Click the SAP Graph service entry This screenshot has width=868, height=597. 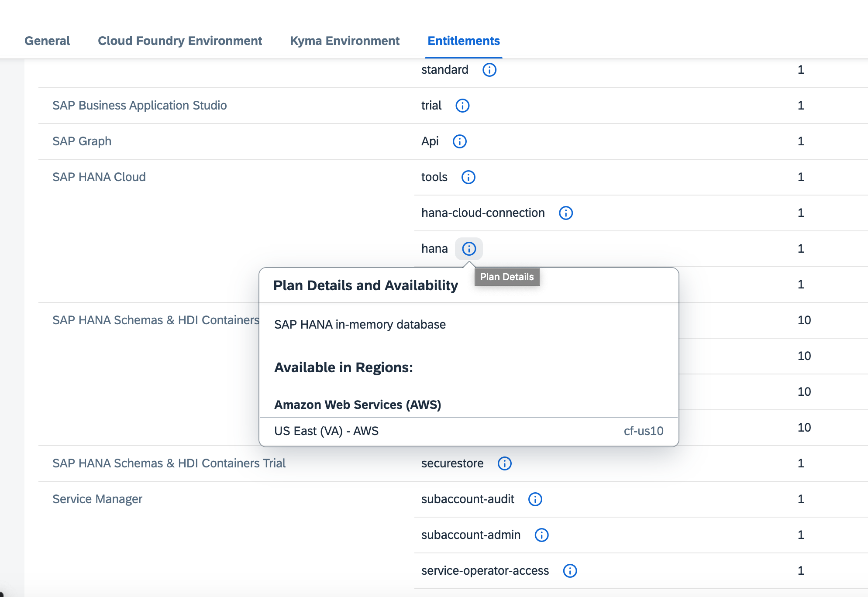pyautogui.click(x=82, y=141)
